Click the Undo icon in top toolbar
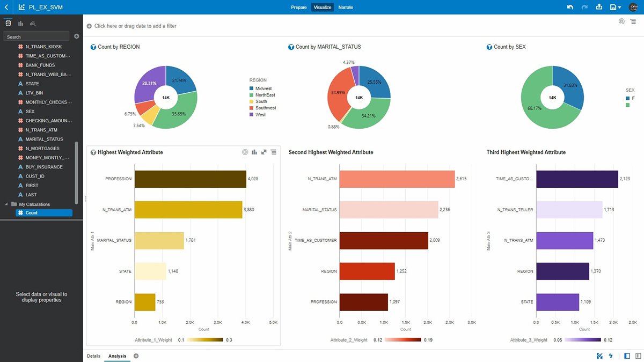Image resolution: width=644 pixels, height=362 pixels. click(x=569, y=7)
